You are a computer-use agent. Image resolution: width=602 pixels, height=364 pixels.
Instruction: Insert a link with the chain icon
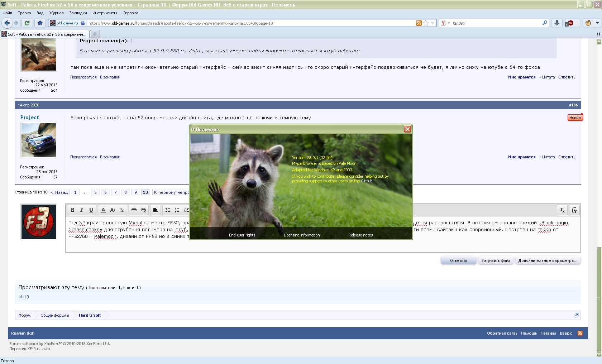[x=134, y=210]
